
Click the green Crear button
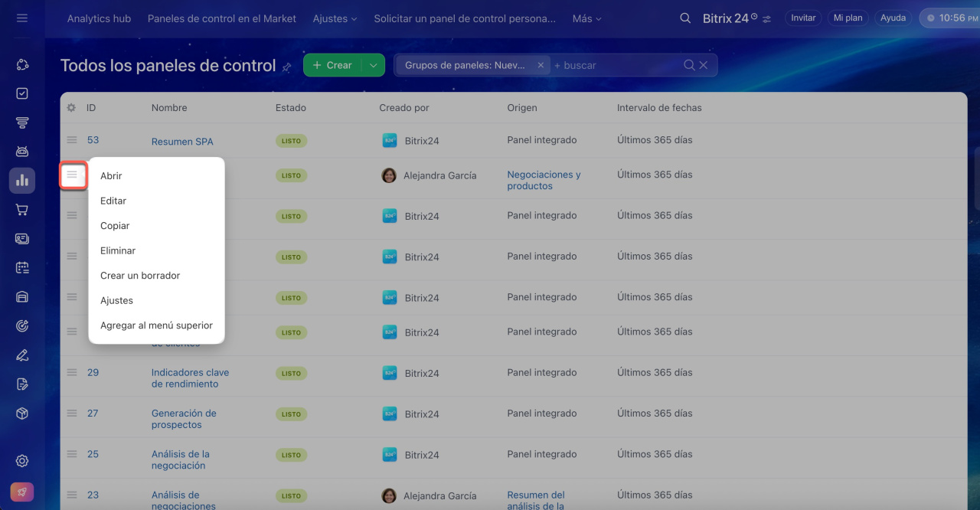coord(332,65)
